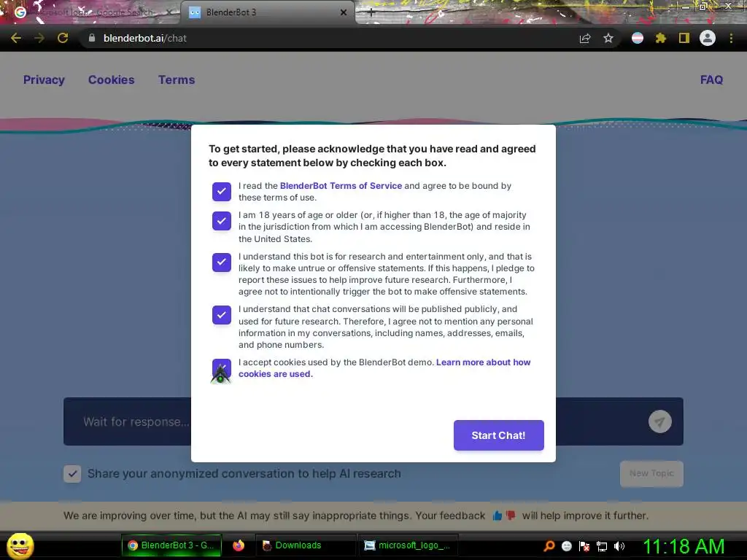Open the Downloads taskbar window
The width and height of the screenshot is (747, 560).
tap(306, 545)
